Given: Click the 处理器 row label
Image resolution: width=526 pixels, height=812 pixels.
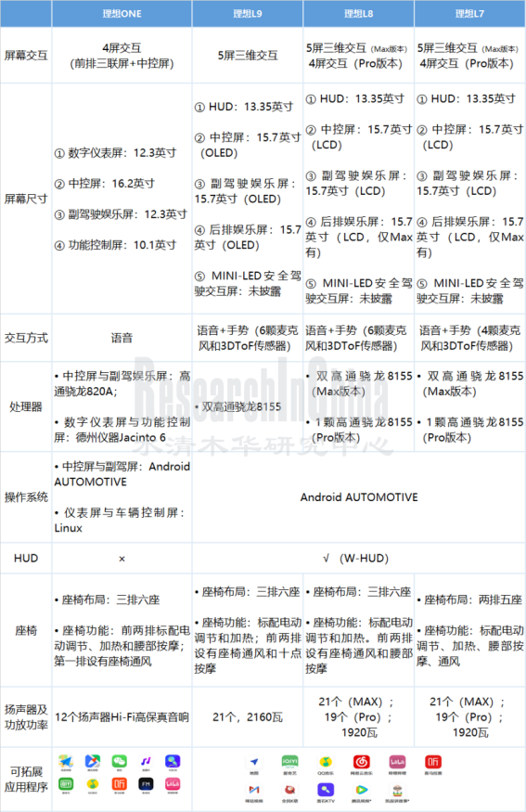Looking at the screenshot, I should point(26,407).
